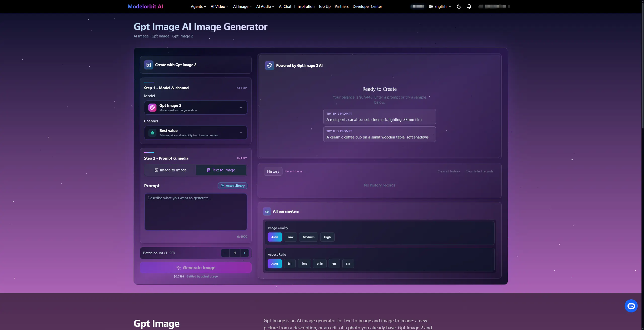Open the Top Up page
644x330 pixels.
pos(325,7)
